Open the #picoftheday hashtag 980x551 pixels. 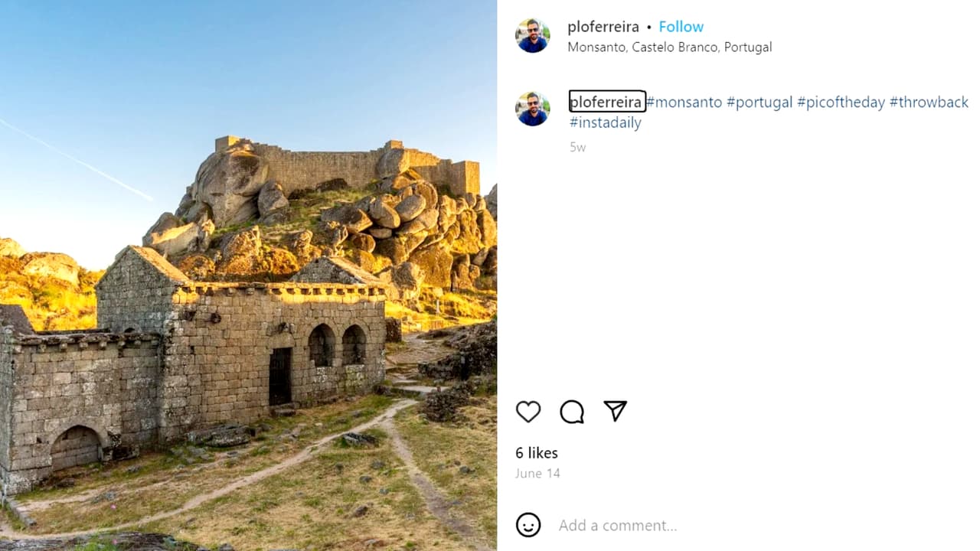pos(841,102)
